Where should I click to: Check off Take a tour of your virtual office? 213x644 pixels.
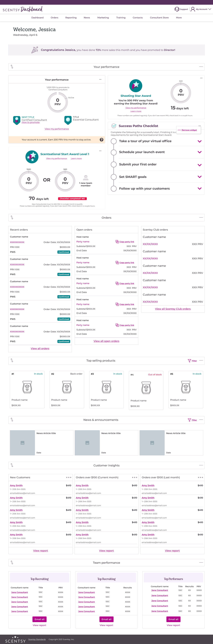click(x=114, y=141)
